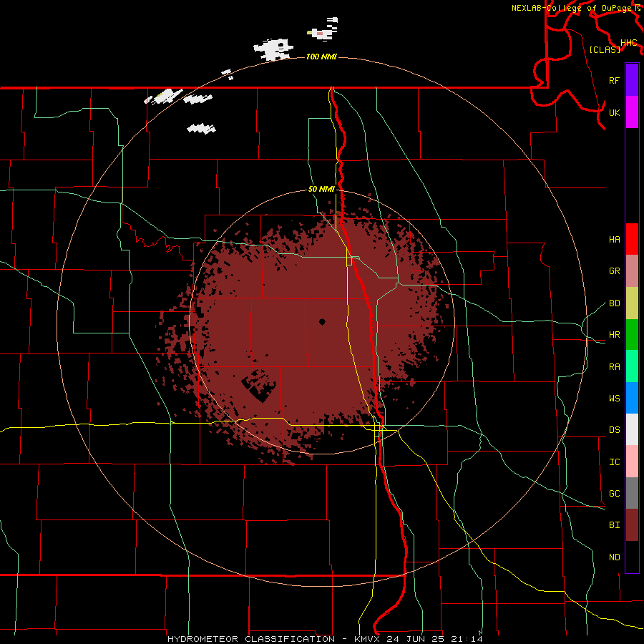644x644 pixels.
Task: Click the HA red legend swatch
Action: click(x=632, y=239)
